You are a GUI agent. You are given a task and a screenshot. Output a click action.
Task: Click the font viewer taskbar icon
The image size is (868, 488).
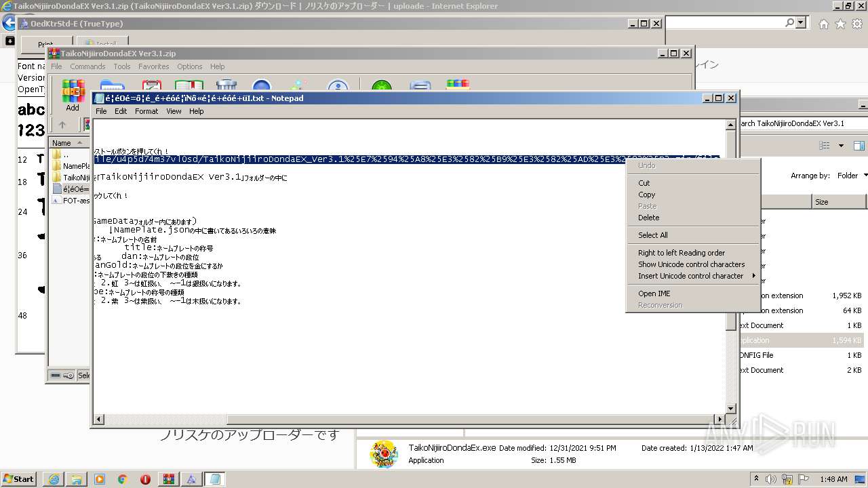191,479
